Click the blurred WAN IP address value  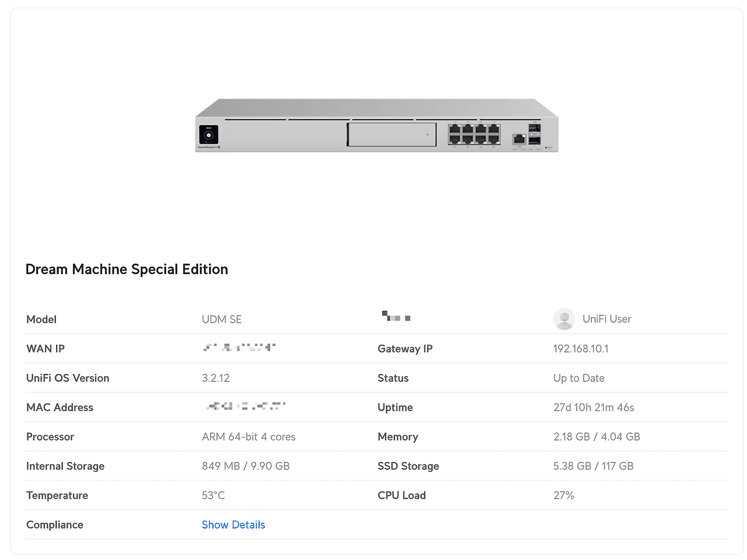click(239, 348)
